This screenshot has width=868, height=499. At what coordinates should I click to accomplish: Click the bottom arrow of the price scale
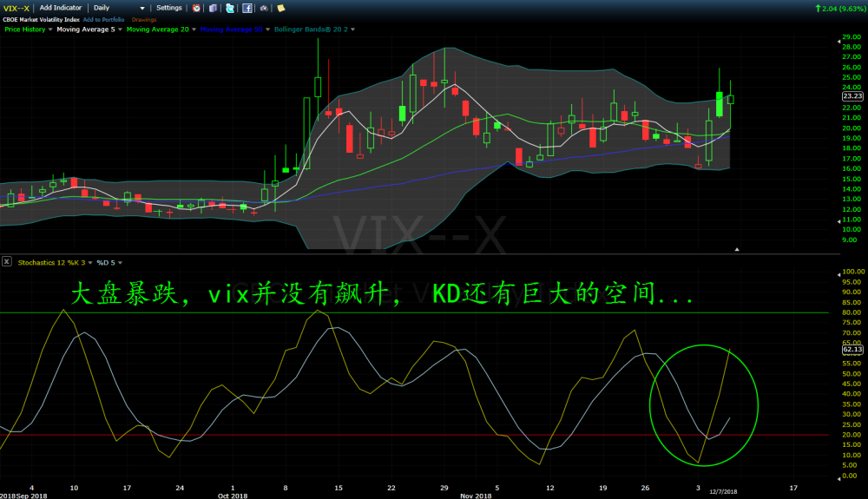click(838, 220)
